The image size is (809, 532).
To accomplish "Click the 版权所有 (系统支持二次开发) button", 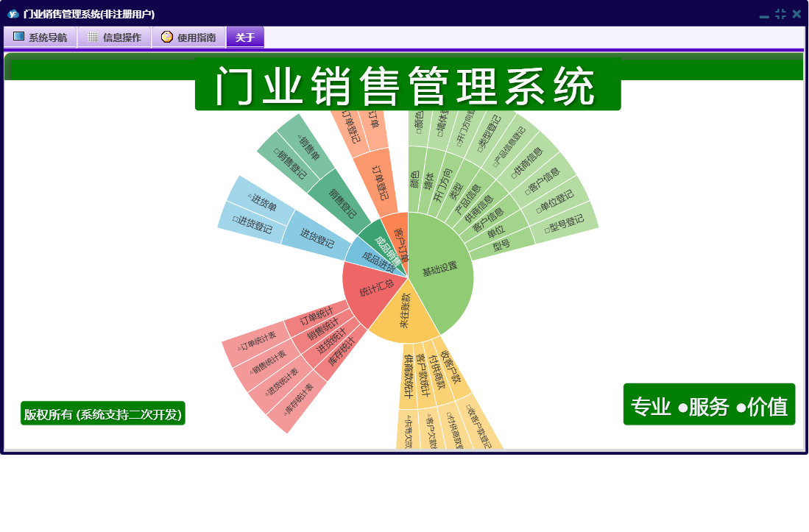I will pos(102,414).
